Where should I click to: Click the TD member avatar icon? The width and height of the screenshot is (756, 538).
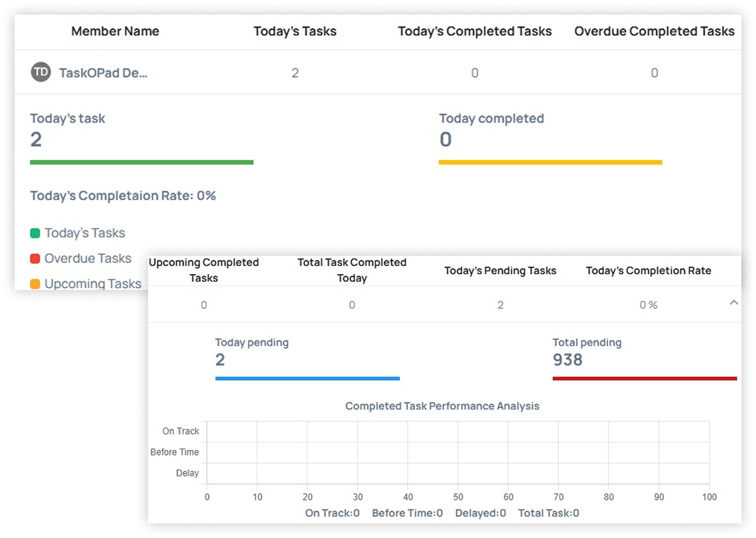41,72
